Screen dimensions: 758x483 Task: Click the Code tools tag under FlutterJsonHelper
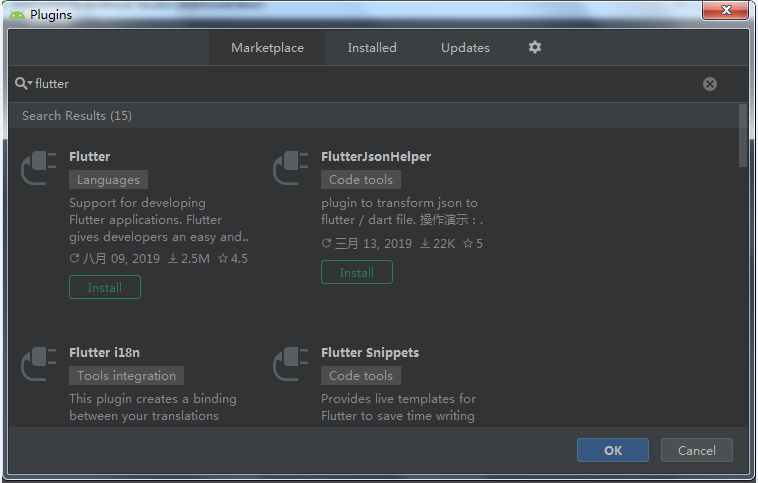point(361,180)
